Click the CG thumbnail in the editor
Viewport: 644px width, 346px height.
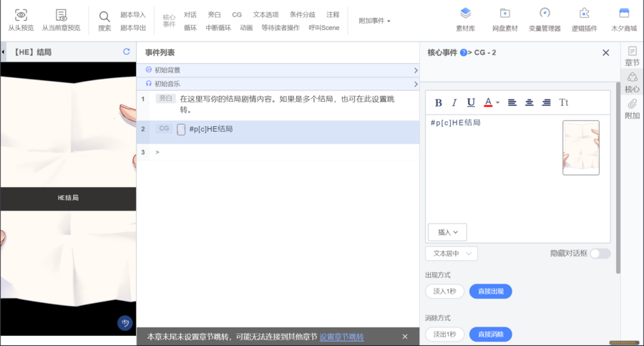tap(581, 148)
